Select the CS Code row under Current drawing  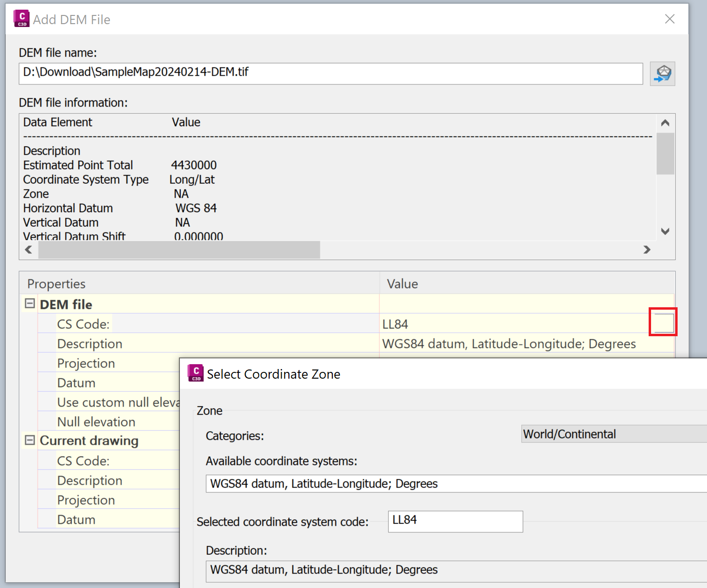(x=109, y=461)
